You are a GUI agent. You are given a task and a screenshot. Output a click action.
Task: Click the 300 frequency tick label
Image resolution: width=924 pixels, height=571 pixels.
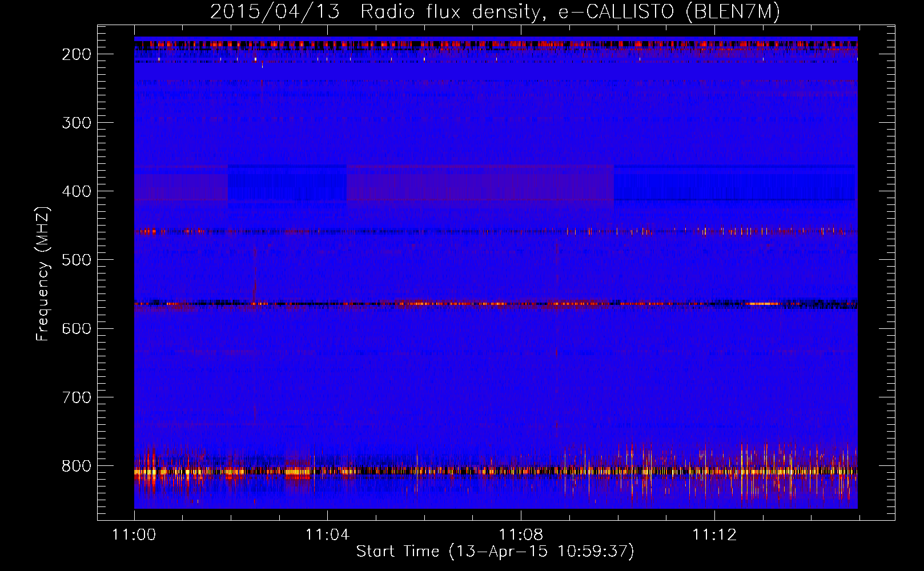pyautogui.click(x=77, y=123)
